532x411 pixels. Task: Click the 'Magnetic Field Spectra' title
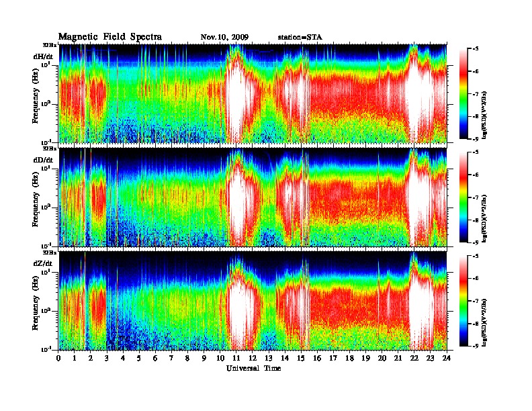[x=110, y=37]
